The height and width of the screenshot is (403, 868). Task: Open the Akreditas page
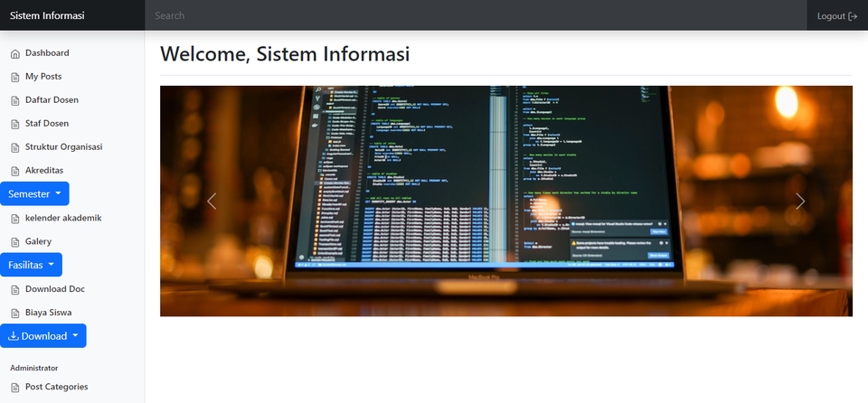[44, 171]
